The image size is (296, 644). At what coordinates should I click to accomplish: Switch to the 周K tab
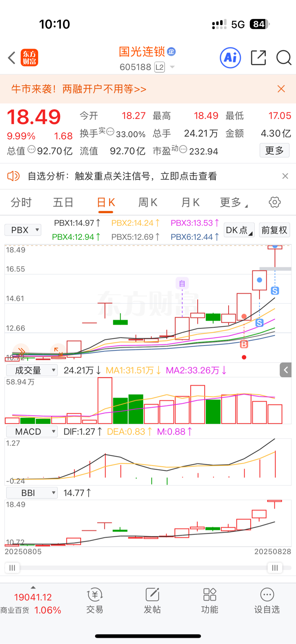(148, 202)
